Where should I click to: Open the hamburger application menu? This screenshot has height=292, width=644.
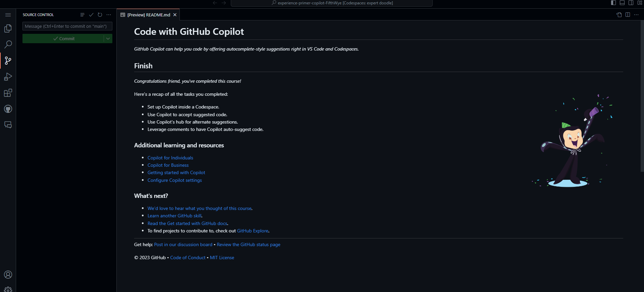[8, 15]
